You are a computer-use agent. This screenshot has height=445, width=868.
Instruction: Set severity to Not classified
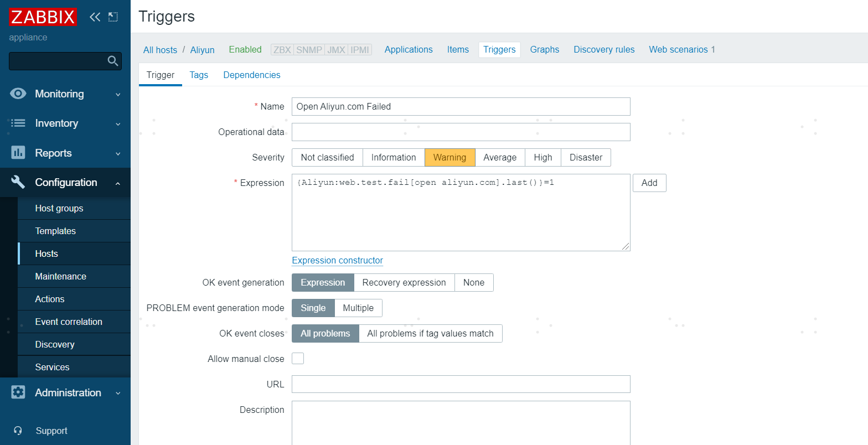click(327, 157)
